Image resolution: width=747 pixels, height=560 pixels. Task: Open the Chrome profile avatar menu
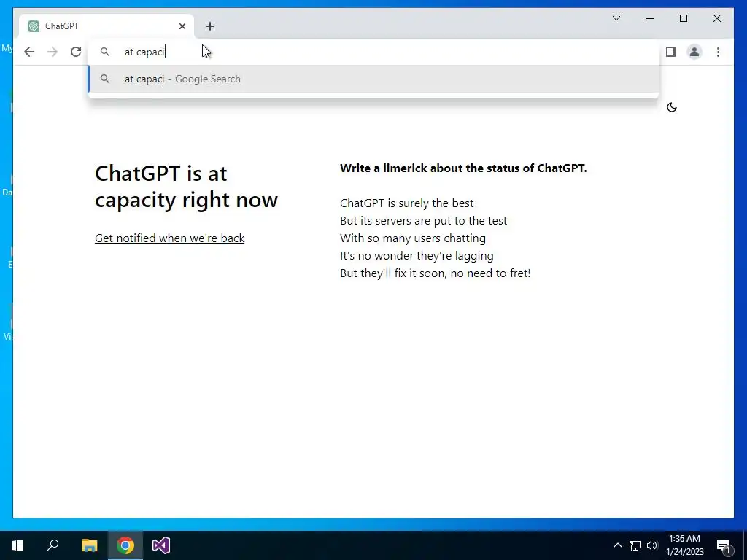point(694,52)
